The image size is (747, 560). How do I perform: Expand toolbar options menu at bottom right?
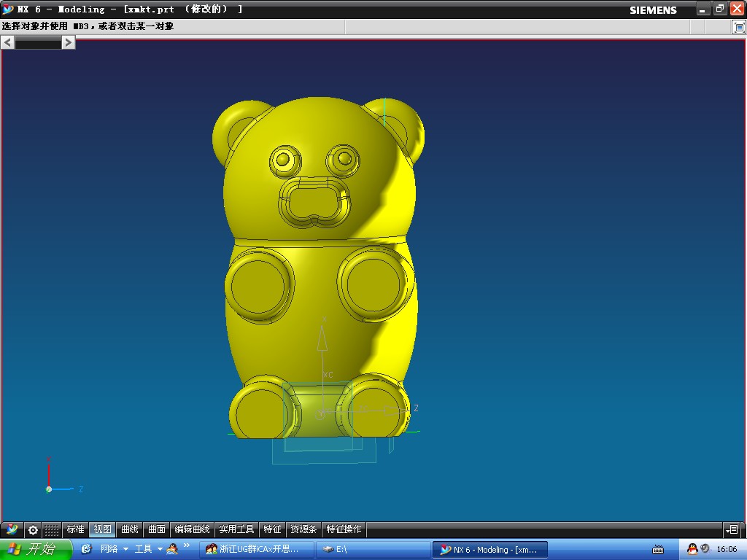tap(732, 529)
